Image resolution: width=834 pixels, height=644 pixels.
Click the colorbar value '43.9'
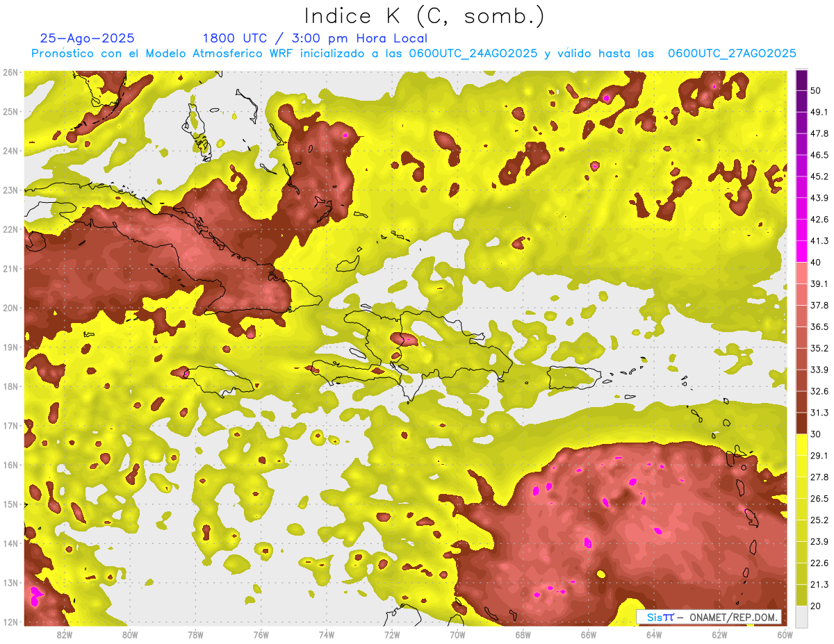click(x=819, y=198)
